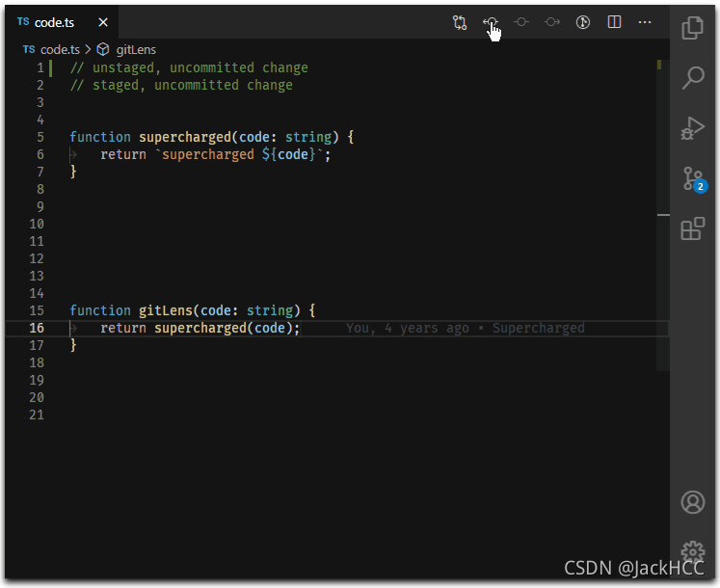The width and height of the screenshot is (720, 588).
Task: Click line number 21 in gutter
Action: [x=37, y=414]
